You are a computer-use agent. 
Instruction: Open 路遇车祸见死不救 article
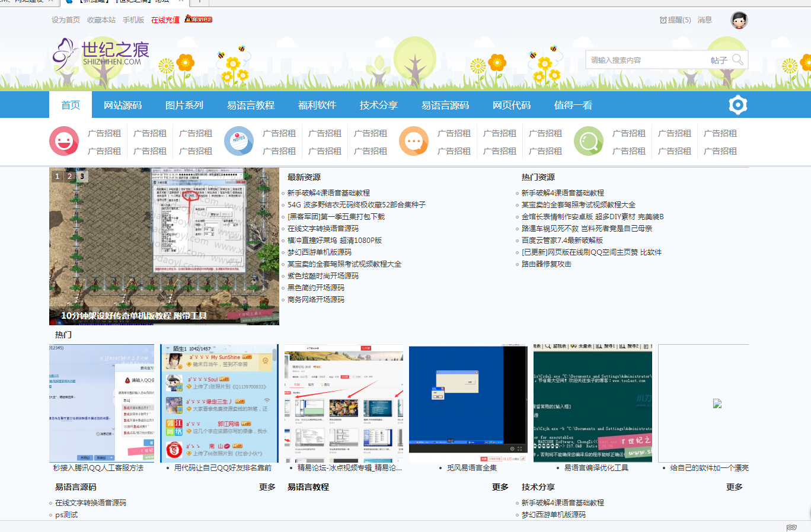[x=587, y=228]
